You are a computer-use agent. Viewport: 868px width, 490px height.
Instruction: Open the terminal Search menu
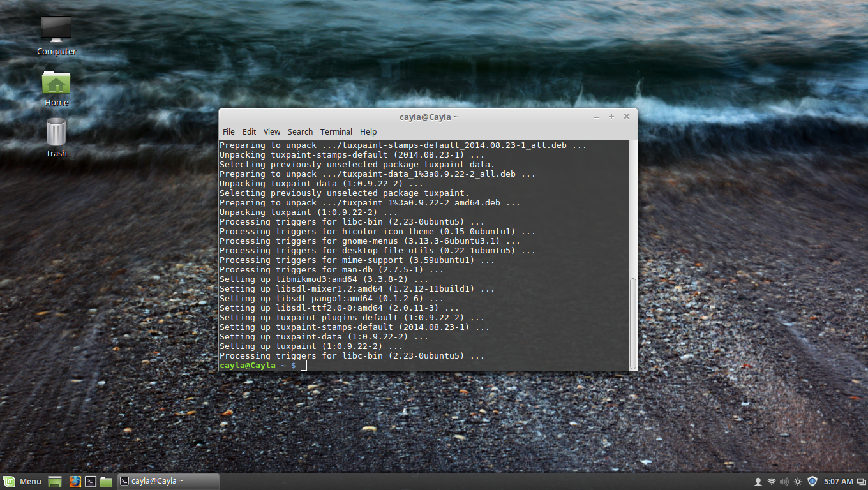(300, 132)
